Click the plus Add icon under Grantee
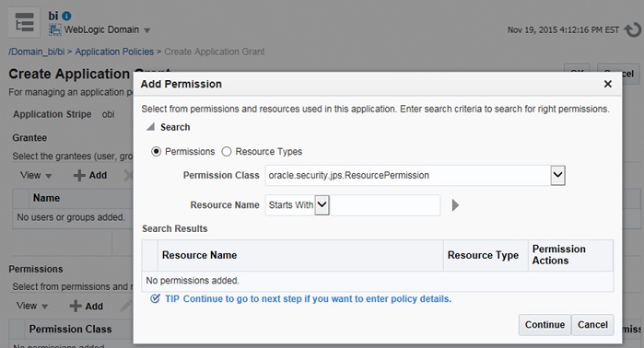The width and height of the screenshot is (644, 348). (79, 176)
